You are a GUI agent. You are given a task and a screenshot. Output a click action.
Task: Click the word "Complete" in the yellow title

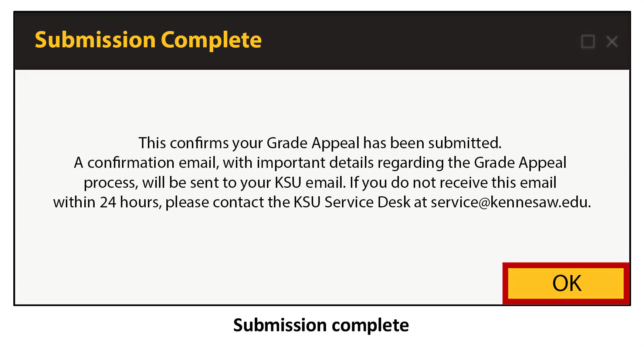coord(211,40)
